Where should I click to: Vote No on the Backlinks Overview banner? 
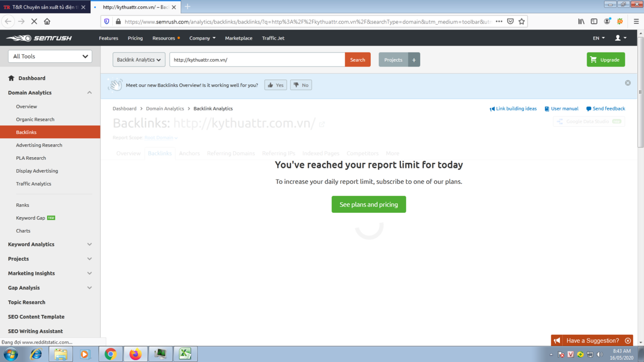[x=301, y=85]
